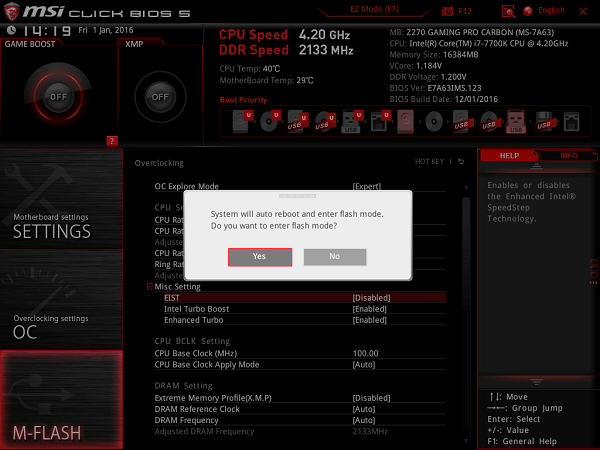Select UEFI USB hard disk boot device
600x450 pixels.
coord(297,121)
